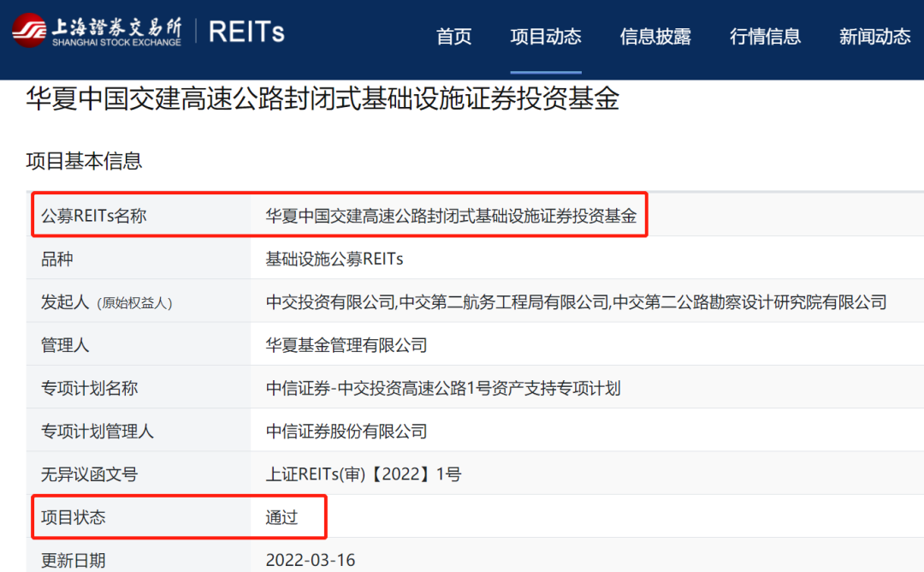Switch to the 项目动态 tab
This screenshot has width=924, height=572.
click(545, 37)
